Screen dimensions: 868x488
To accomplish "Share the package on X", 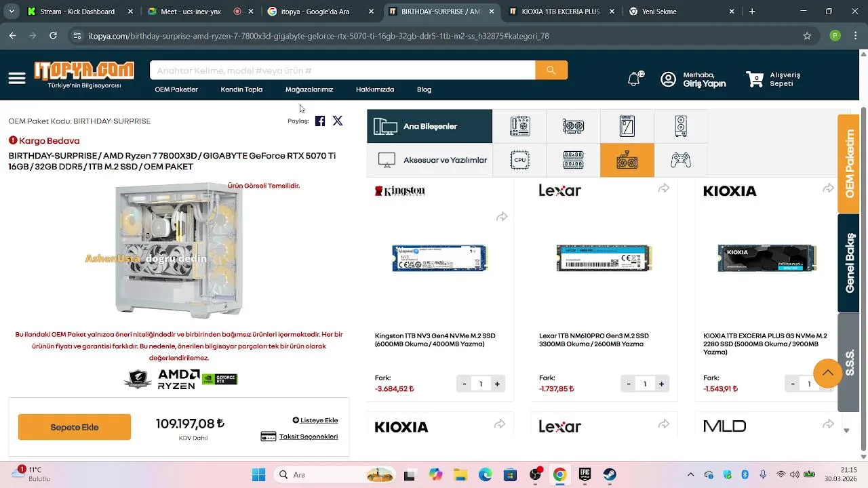I will click(338, 121).
